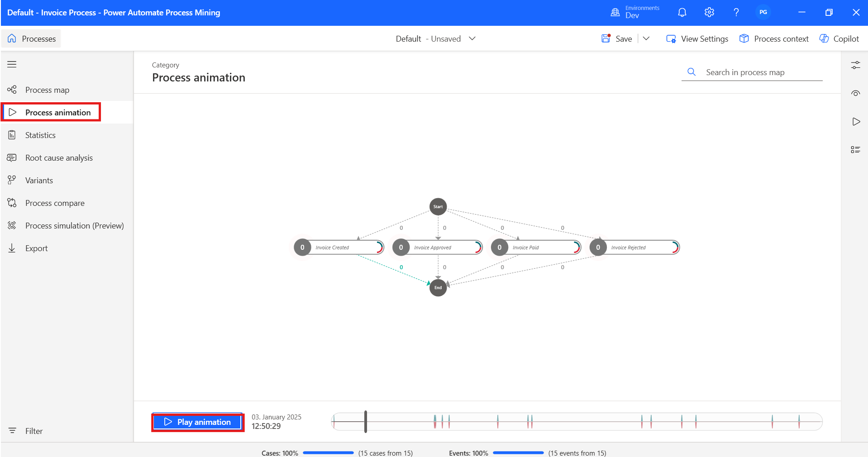Open Root cause analysis view

(59, 158)
